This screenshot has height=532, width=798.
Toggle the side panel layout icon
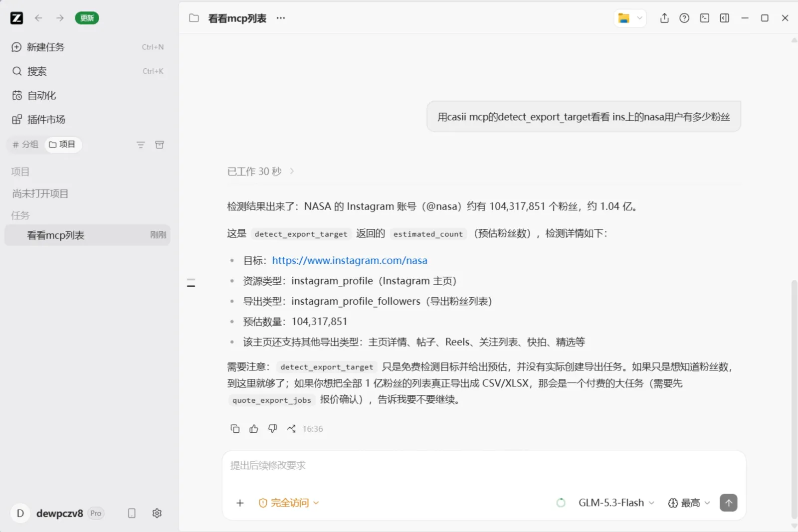[725, 18]
